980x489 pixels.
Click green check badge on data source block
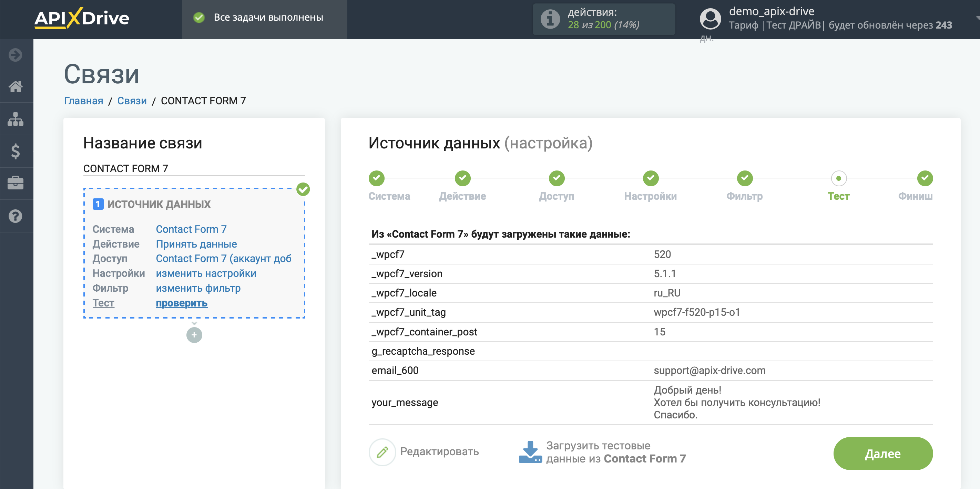303,189
